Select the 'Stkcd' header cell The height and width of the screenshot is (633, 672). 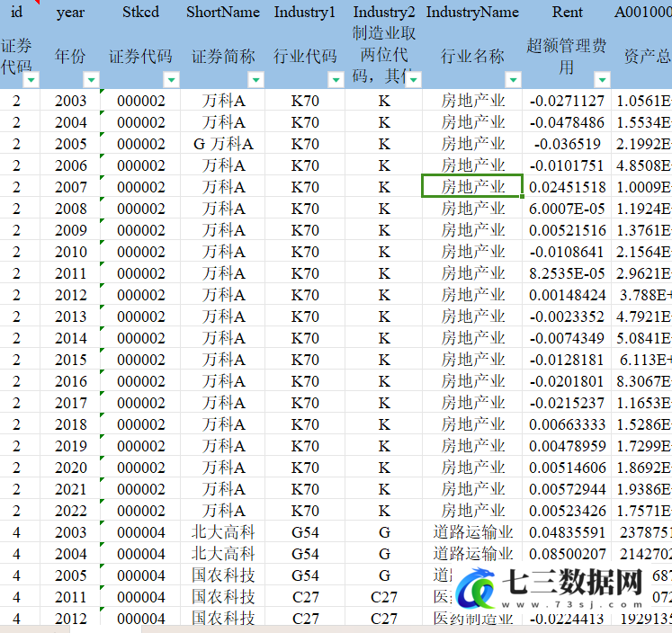coord(140,12)
